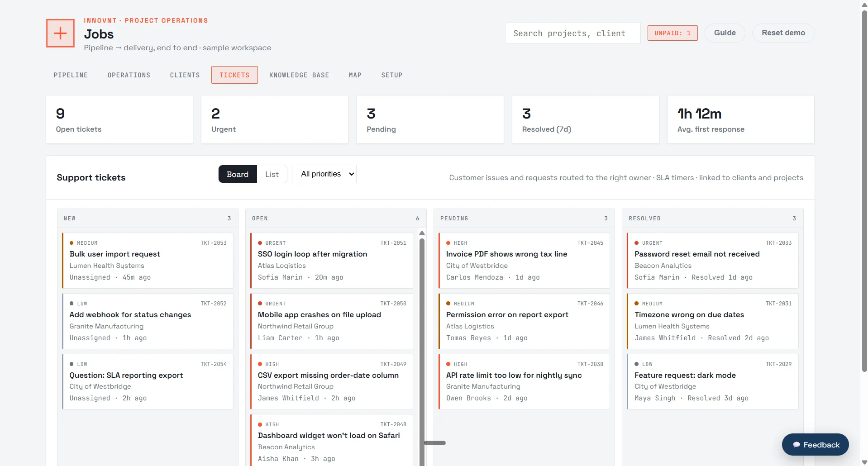Image resolution: width=868 pixels, height=466 pixels.
Task: Open ticket Add webhook for status changes
Action: click(x=148, y=321)
